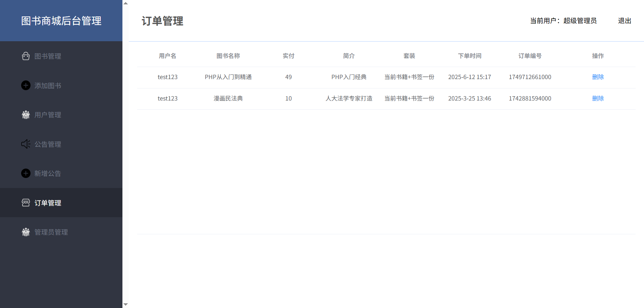
Task: Click the paid amount 10
Action: (x=288, y=99)
